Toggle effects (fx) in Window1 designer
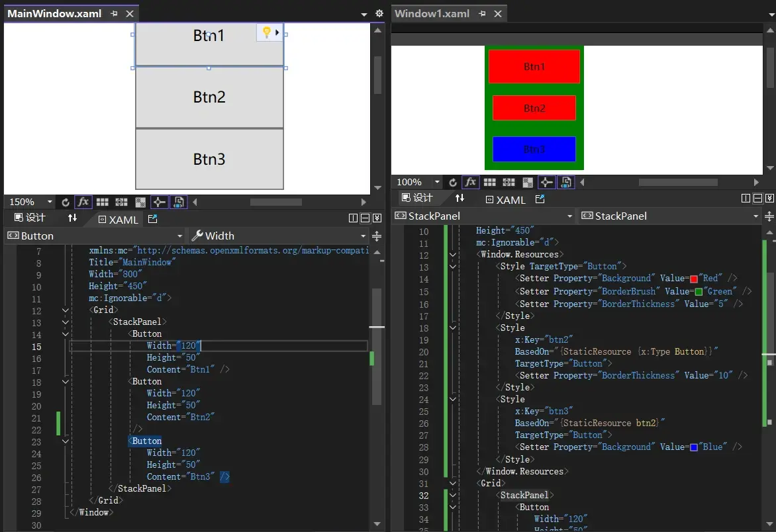 (471, 182)
